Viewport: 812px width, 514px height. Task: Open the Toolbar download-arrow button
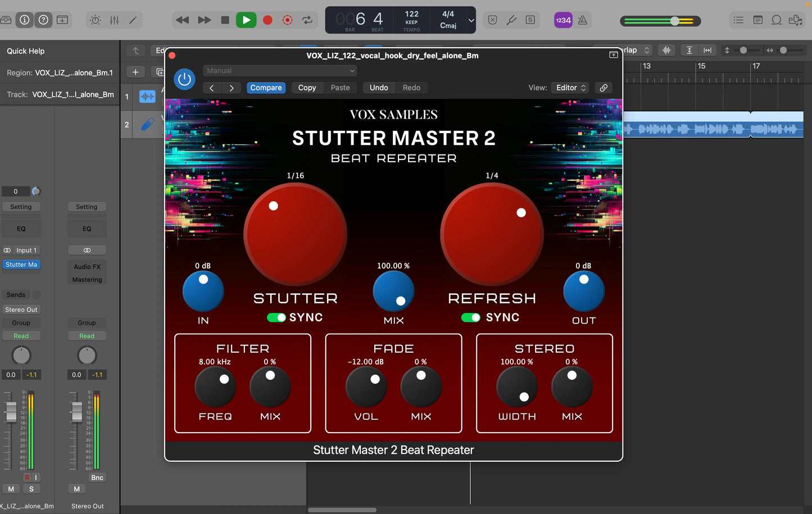click(x=62, y=20)
